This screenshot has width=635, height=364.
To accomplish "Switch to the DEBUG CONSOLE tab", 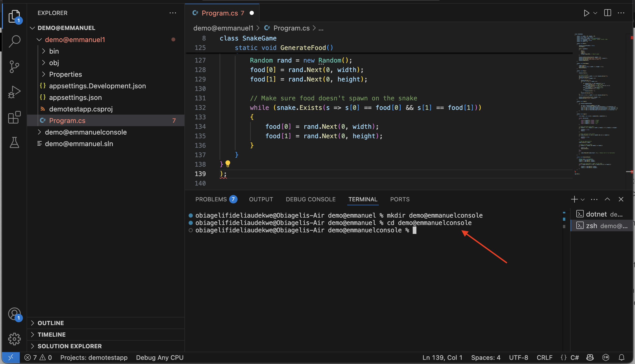I will coord(311,199).
